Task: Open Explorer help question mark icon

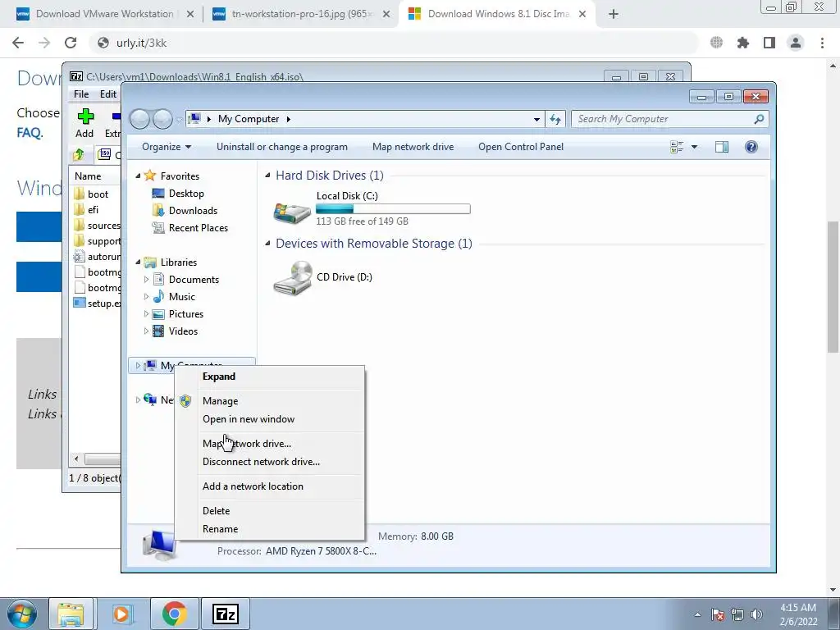Action: (751, 147)
